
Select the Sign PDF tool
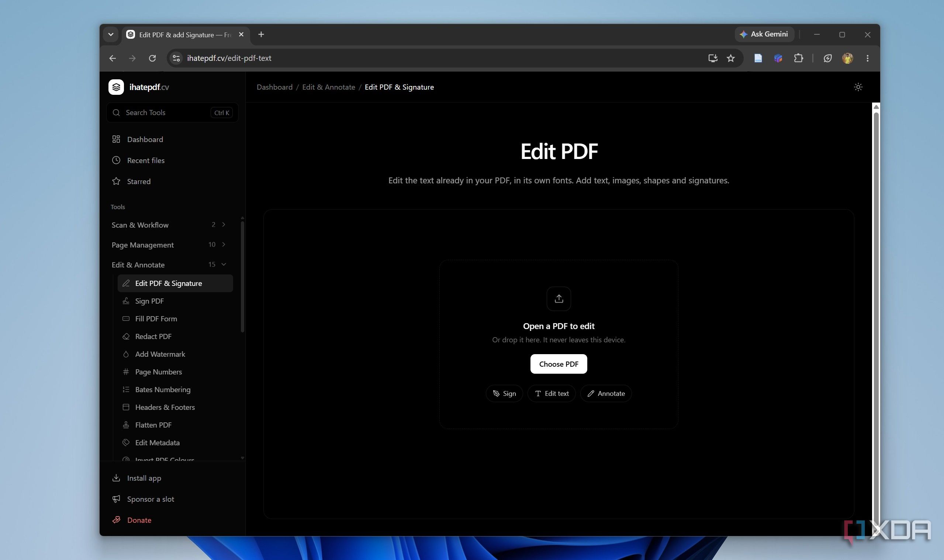175,301
